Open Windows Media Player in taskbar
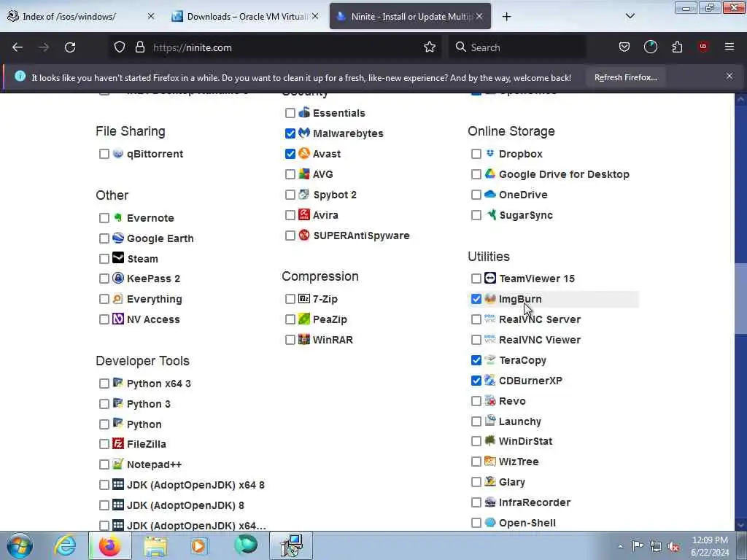This screenshot has height=560, width=747. coord(199,546)
